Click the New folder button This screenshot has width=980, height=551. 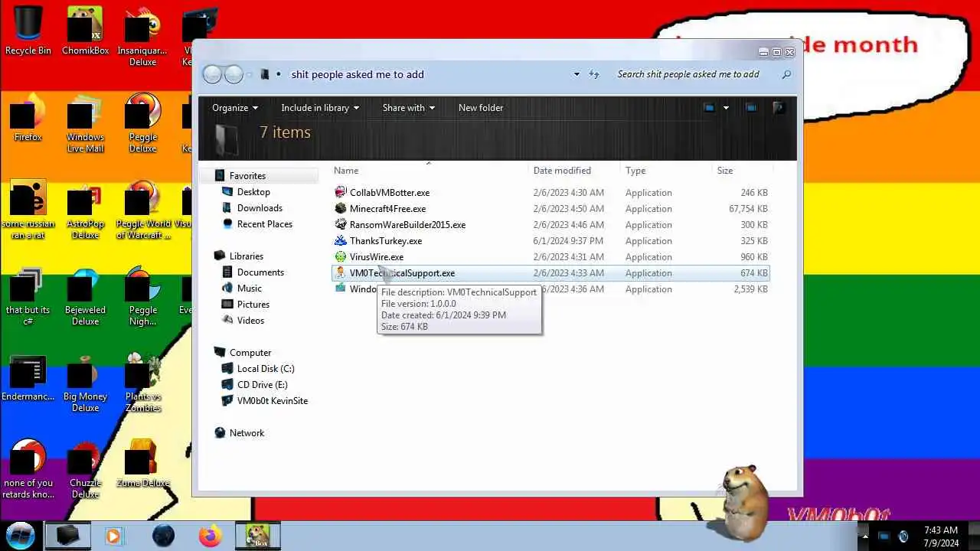point(481,108)
